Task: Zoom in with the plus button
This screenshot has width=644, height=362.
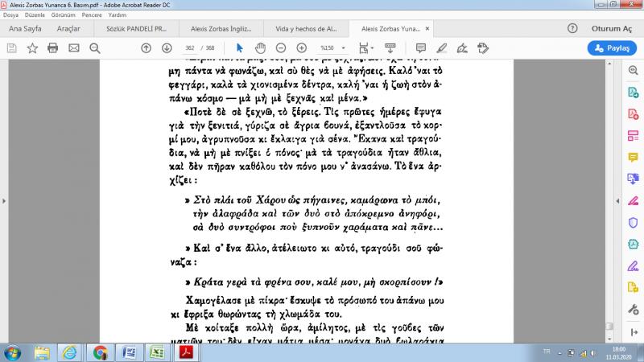Action: pyautogui.click(x=301, y=48)
